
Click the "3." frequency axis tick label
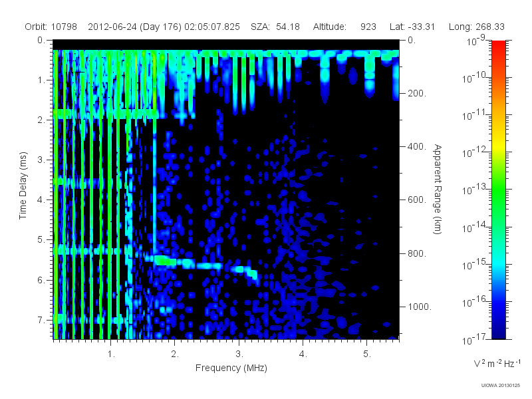click(x=239, y=354)
